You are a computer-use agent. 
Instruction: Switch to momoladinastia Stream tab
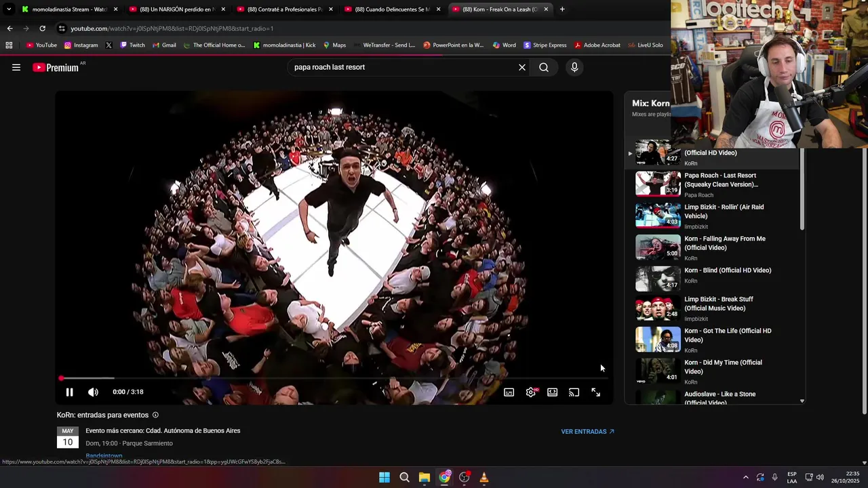pyautogui.click(x=69, y=9)
